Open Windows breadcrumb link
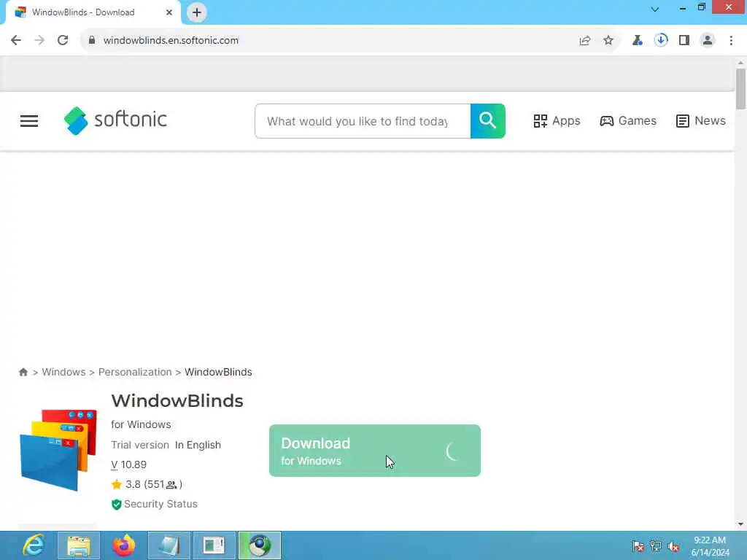747x560 pixels. click(x=63, y=373)
